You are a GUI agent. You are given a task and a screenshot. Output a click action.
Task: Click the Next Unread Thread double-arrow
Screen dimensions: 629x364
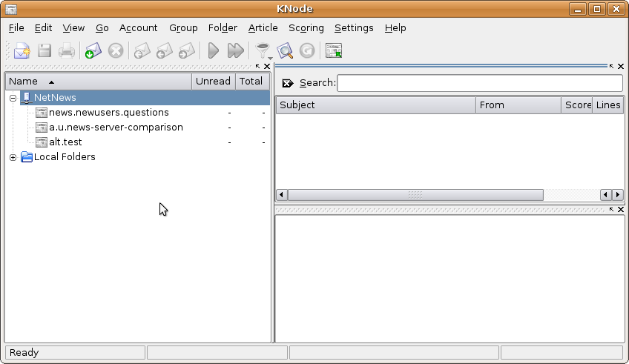point(235,51)
